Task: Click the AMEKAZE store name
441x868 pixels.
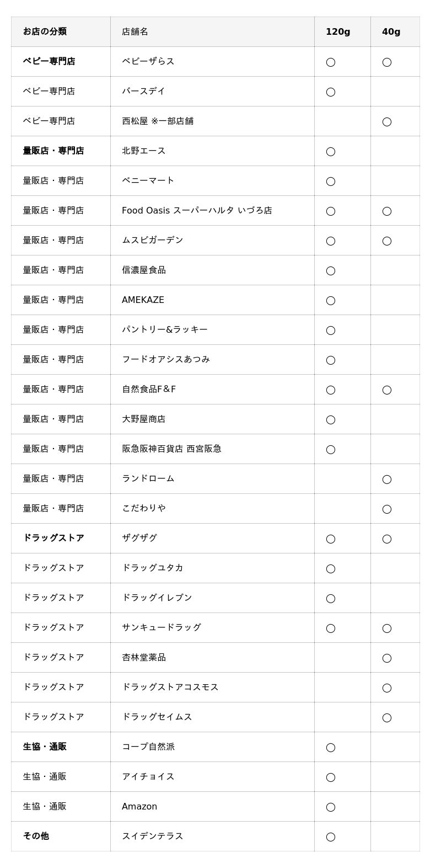Action: (143, 300)
